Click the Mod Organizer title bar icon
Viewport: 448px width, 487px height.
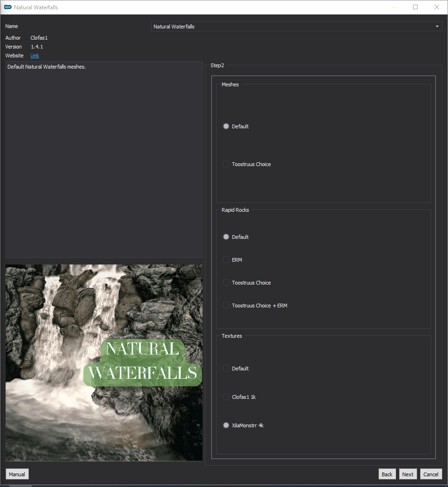click(8, 7)
